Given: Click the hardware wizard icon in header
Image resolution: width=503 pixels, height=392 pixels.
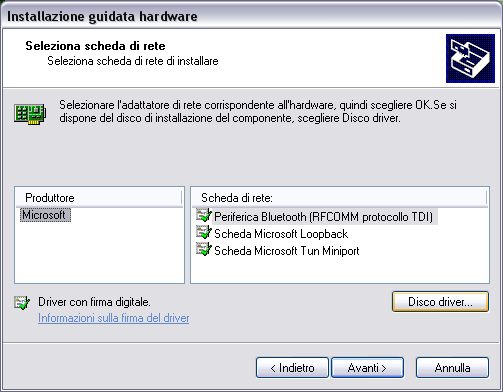Looking at the screenshot, I should [470, 58].
